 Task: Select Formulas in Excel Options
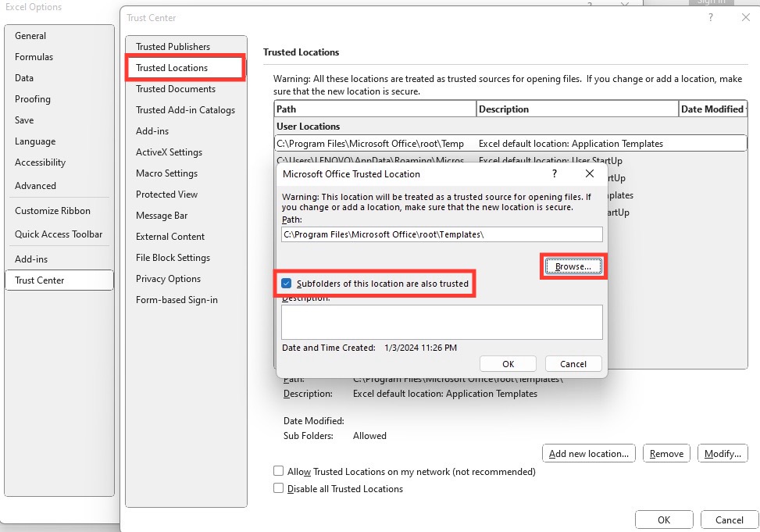34,57
